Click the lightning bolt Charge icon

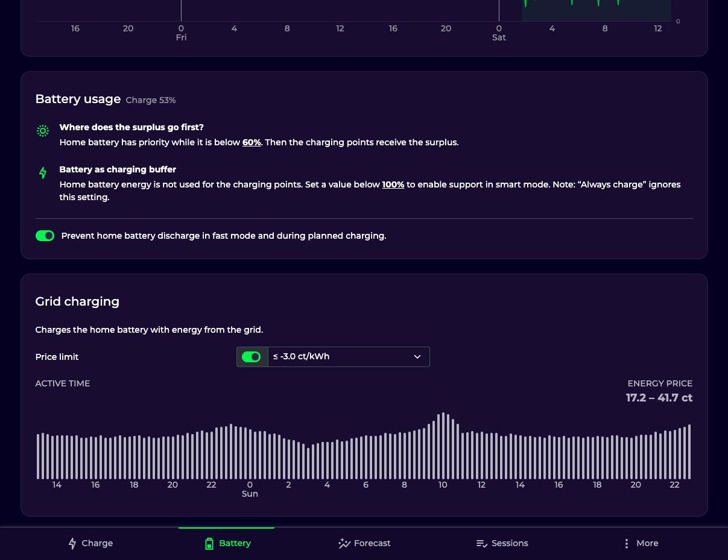[x=72, y=543]
